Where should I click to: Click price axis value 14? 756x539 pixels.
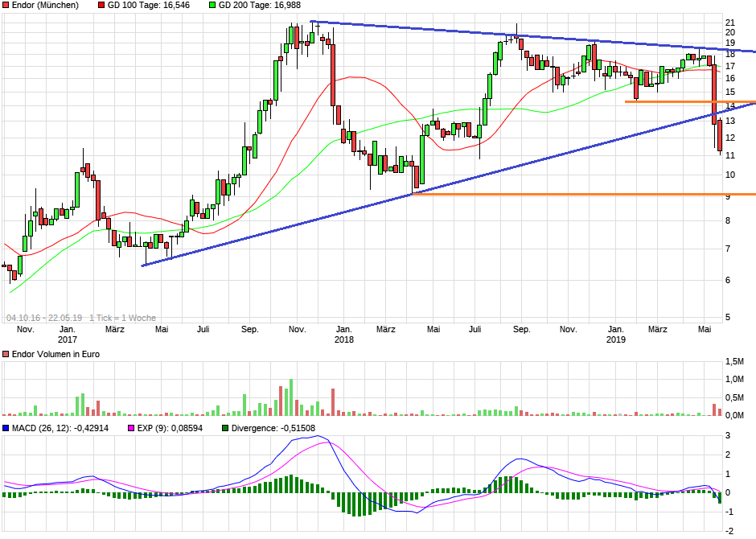point(730,105)
